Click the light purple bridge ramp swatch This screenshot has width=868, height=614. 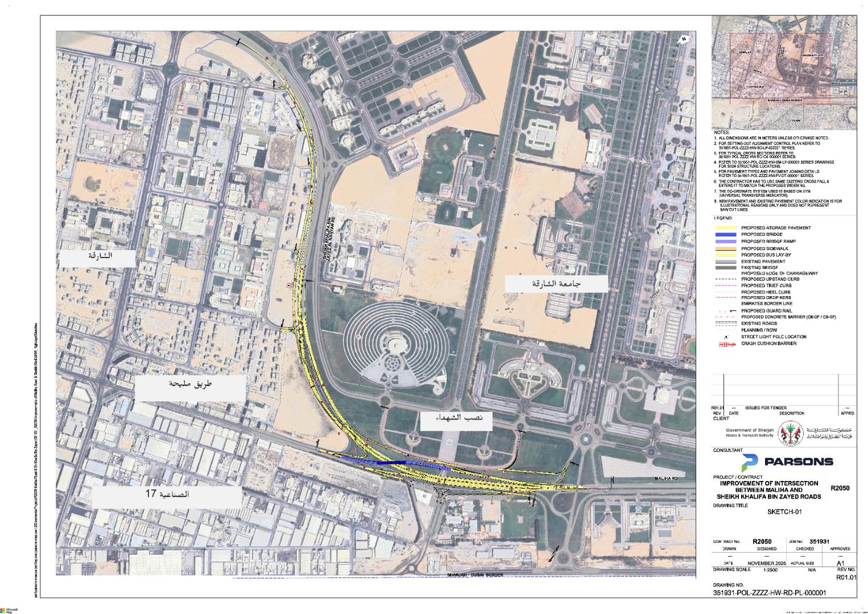pyautogui.click(x=725, y=242)
